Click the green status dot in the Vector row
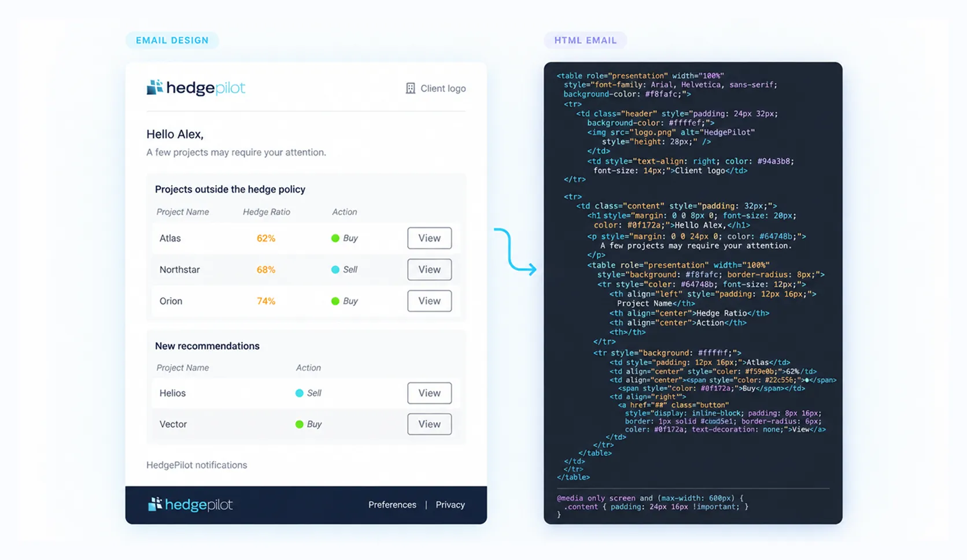The image size is (967, 560). pos(299,424)
